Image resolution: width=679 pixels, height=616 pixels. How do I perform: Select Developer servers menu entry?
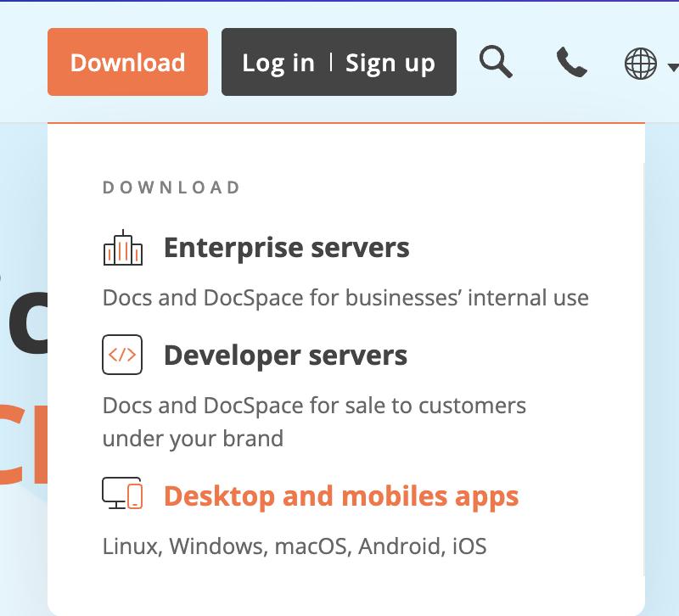coord(286,356)
